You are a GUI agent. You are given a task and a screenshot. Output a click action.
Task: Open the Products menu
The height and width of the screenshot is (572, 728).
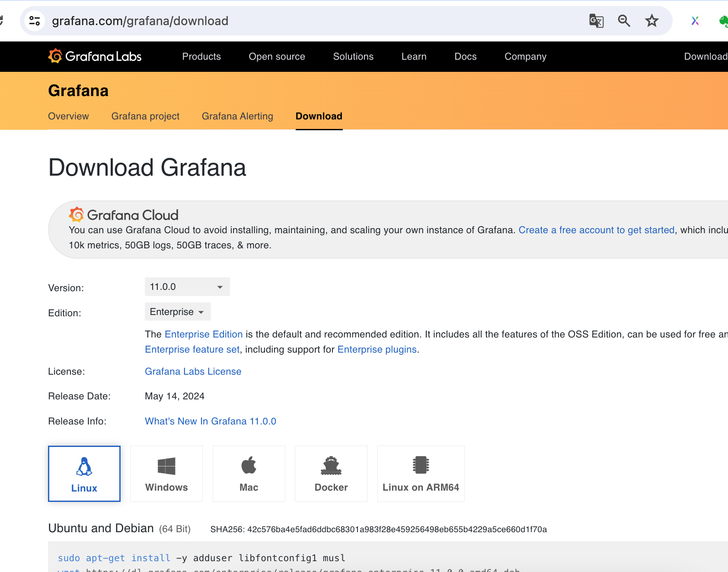click(201, 57)
